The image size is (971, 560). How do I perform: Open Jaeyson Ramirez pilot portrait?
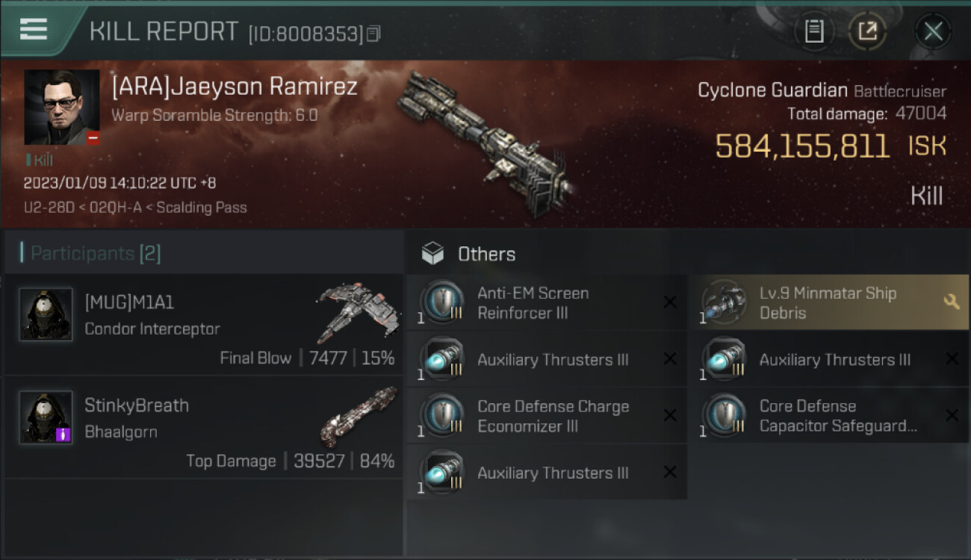click(x=62, y=108)
